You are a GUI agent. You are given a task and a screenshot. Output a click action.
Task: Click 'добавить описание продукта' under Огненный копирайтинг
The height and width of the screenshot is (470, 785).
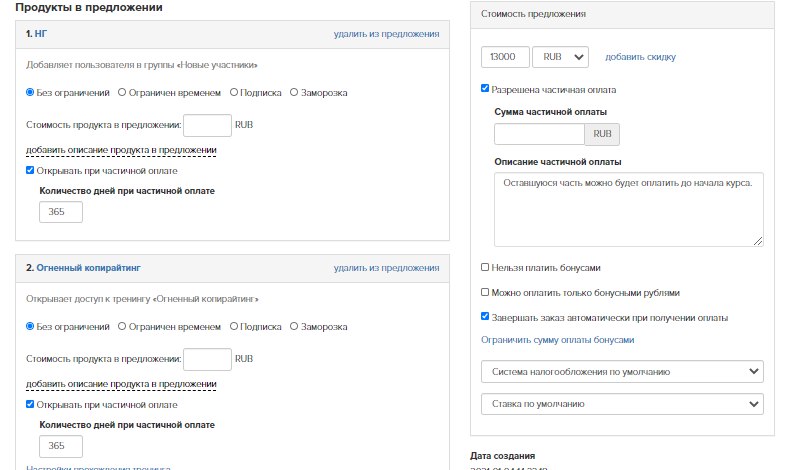[121, 384]
